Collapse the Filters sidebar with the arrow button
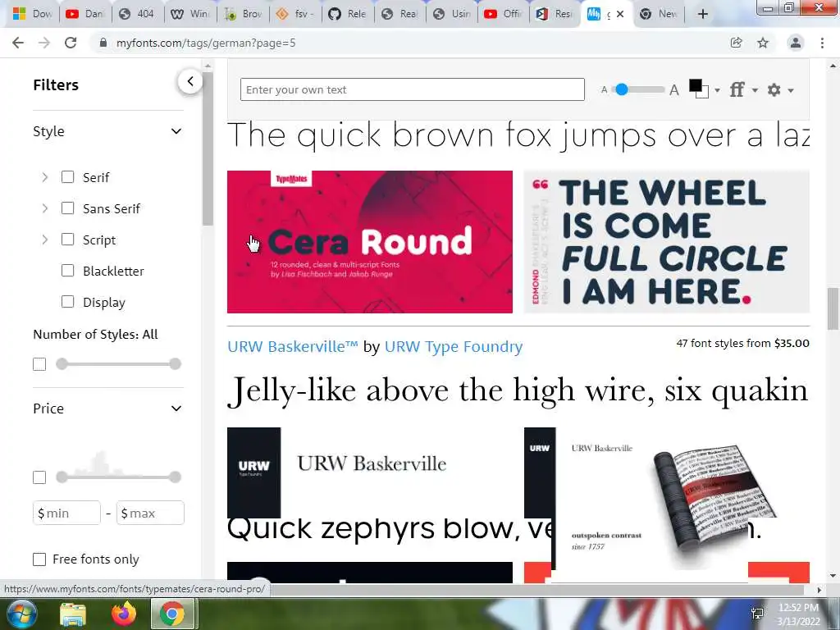Viewport: 840px width, 630px height. coord(190,81)
